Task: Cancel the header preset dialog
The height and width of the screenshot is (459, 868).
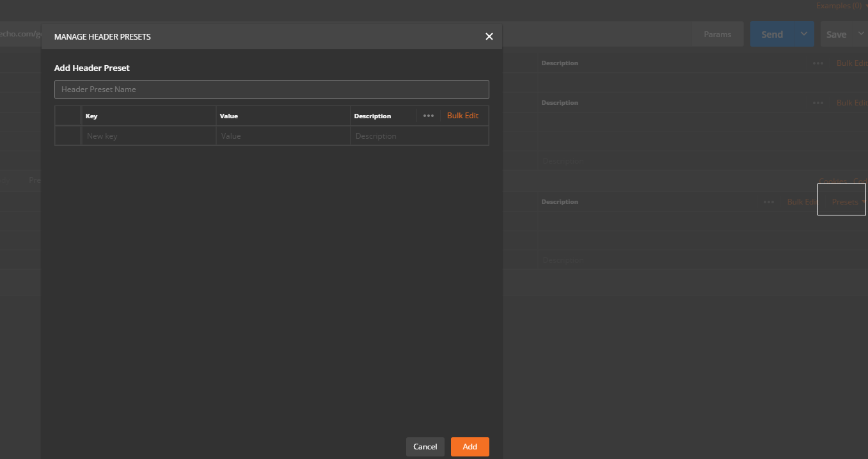Action: pos(425,447)
